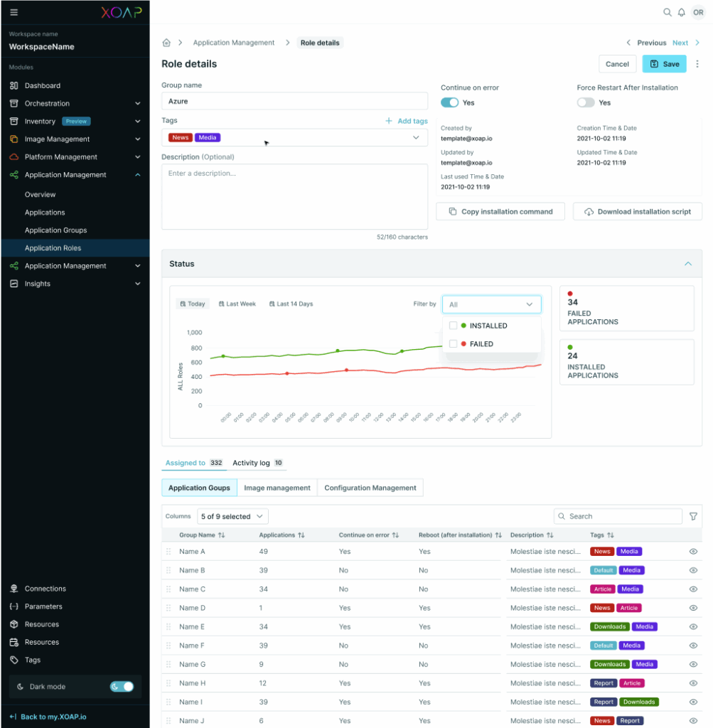Viewport: 713px width, 728px height.
Task: Click the search magnifier icon in header
Action: coord(667,12)
